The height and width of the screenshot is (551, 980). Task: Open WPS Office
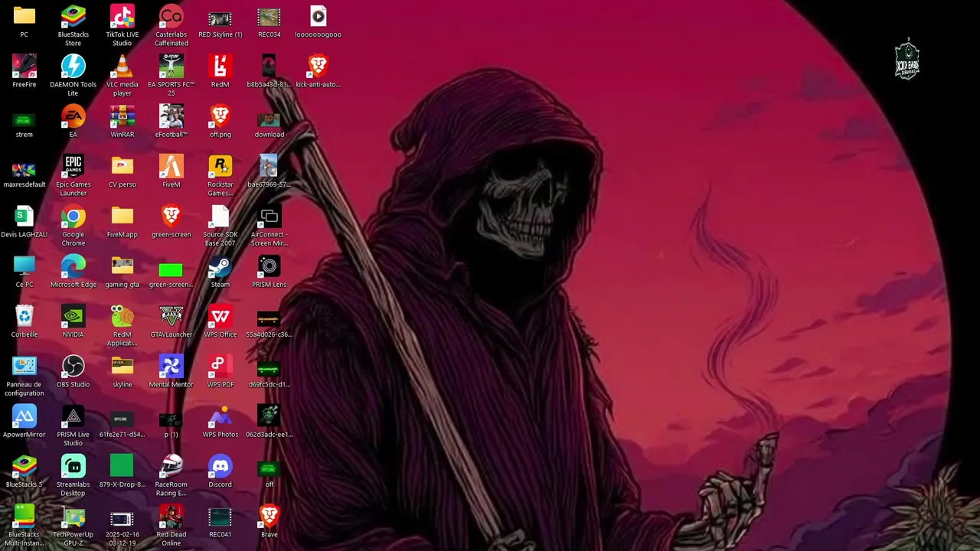(220, 317)
